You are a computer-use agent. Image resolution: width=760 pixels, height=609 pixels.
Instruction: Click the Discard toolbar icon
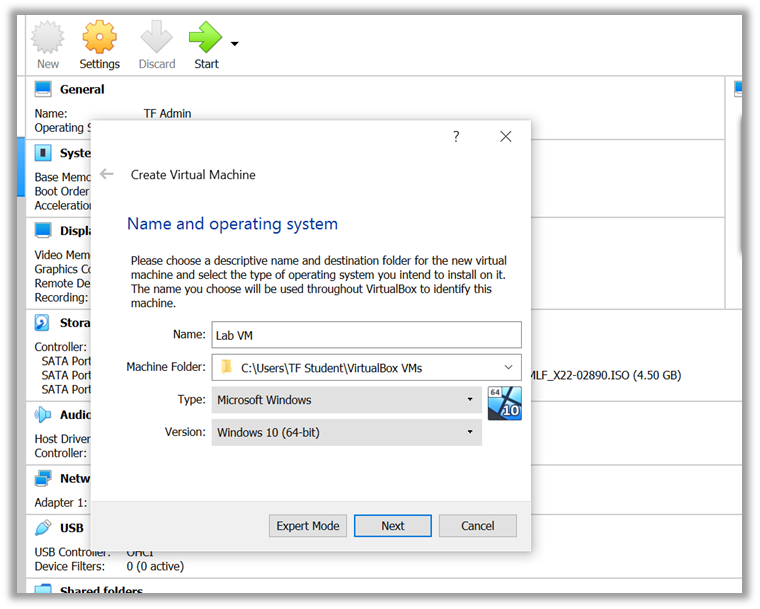(x=157, y=37)
